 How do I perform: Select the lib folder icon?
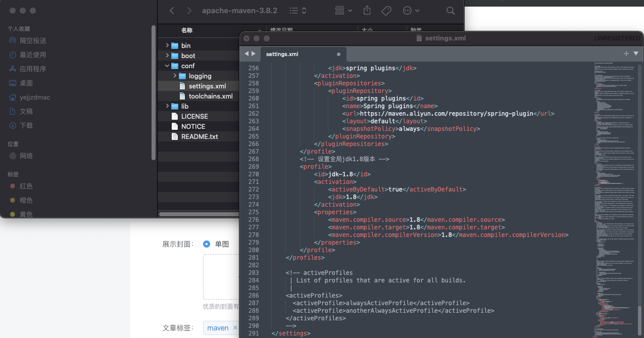tap(175, 106)
